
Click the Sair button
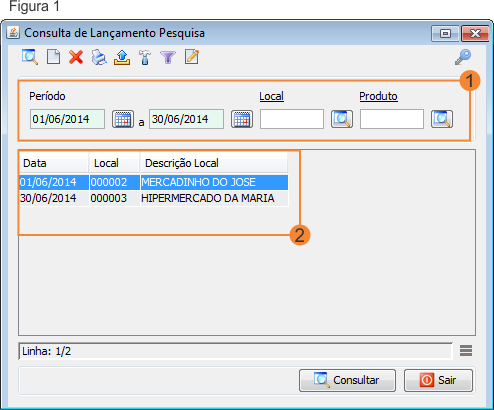[x=438, y=380]
